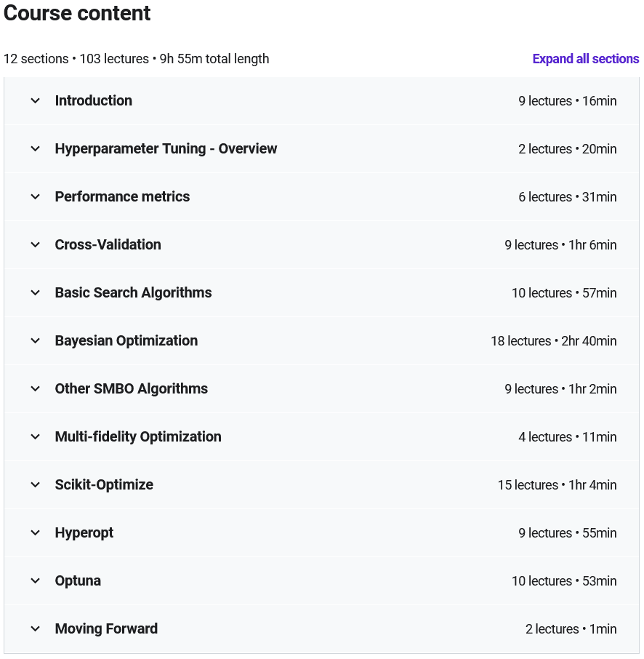Click the Hyperopt chevron icon
Image resolution: width=644 pixels, height=659 pixels.
click(36, 533)
